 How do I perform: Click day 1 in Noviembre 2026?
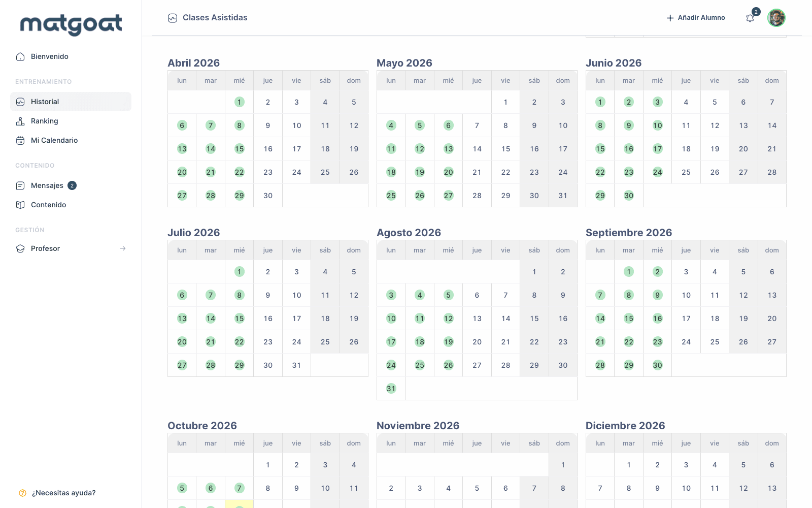pyautogui.click(x=563, y=465)
